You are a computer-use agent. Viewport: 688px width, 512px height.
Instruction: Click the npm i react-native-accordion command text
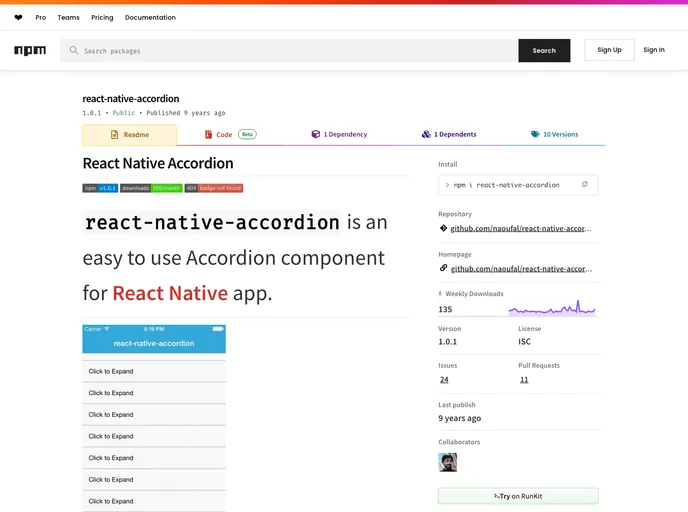click(x=506, y=185)
